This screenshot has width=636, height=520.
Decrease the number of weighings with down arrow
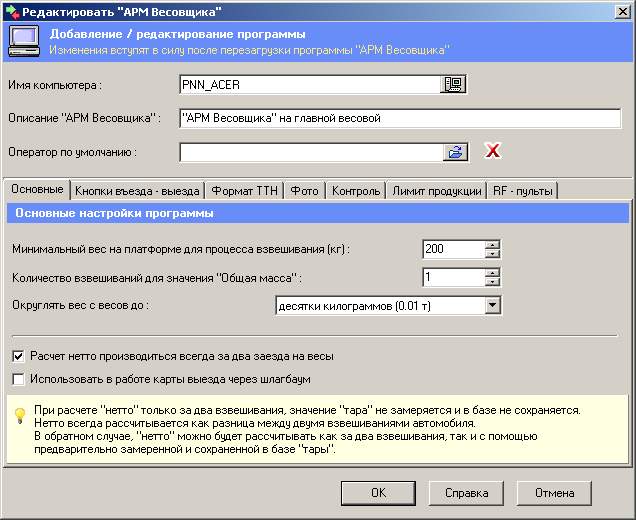point(492,282)
